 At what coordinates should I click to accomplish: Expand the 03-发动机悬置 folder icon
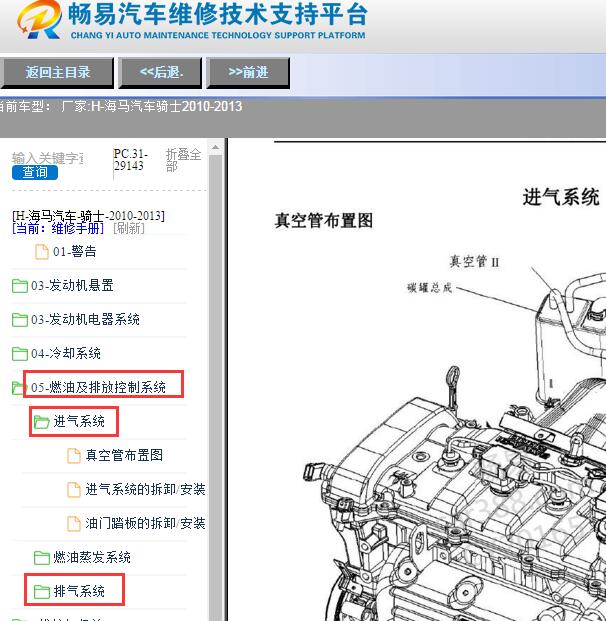19,286
